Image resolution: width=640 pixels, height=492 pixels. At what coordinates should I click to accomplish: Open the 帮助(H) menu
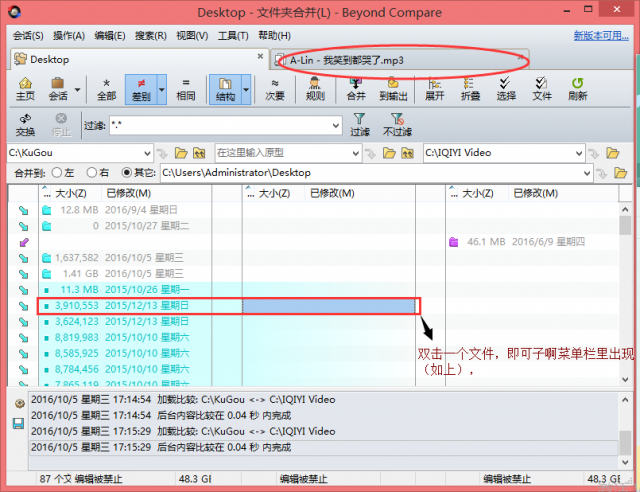click(274, 36)
